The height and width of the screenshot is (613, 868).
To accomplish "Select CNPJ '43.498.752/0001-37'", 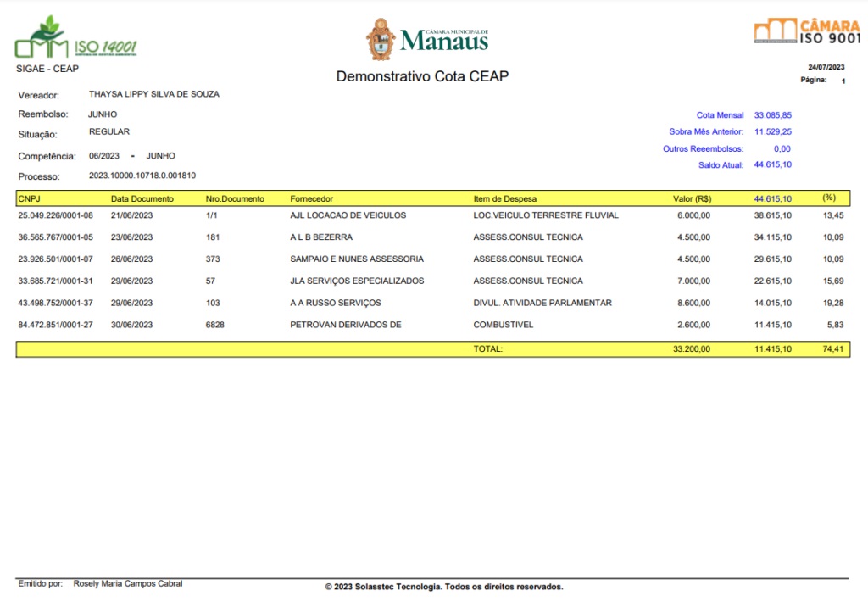I will [x=55, y=303].
